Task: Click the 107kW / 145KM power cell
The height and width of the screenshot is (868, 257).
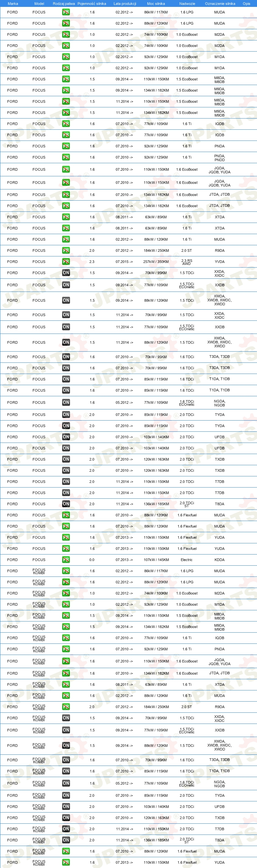Action: pyautogui.click(x=156, y=560)
